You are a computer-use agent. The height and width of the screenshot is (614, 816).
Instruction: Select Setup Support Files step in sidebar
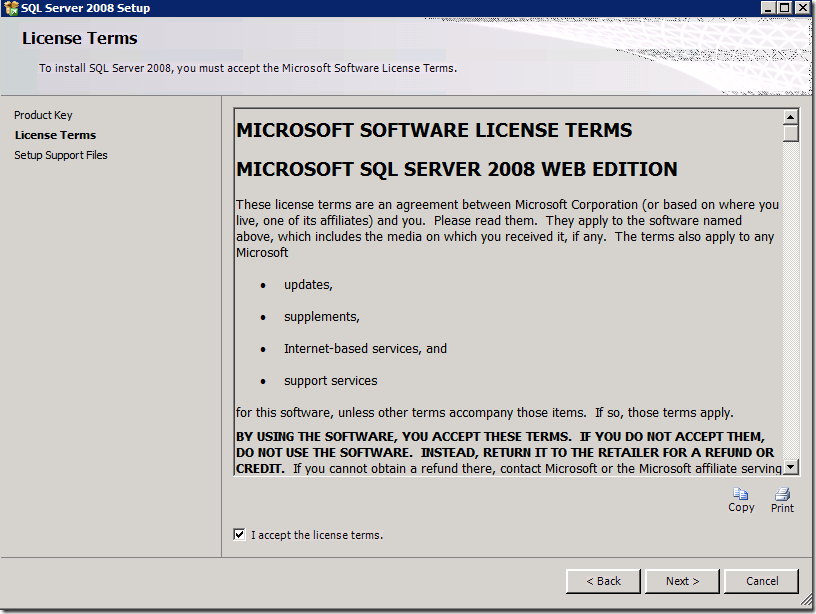(61, 155)
